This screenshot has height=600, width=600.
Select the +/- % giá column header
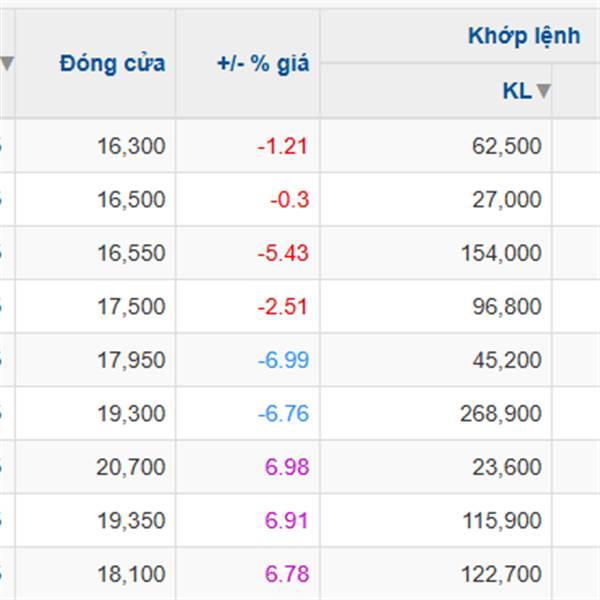click(x=263, y=63)
